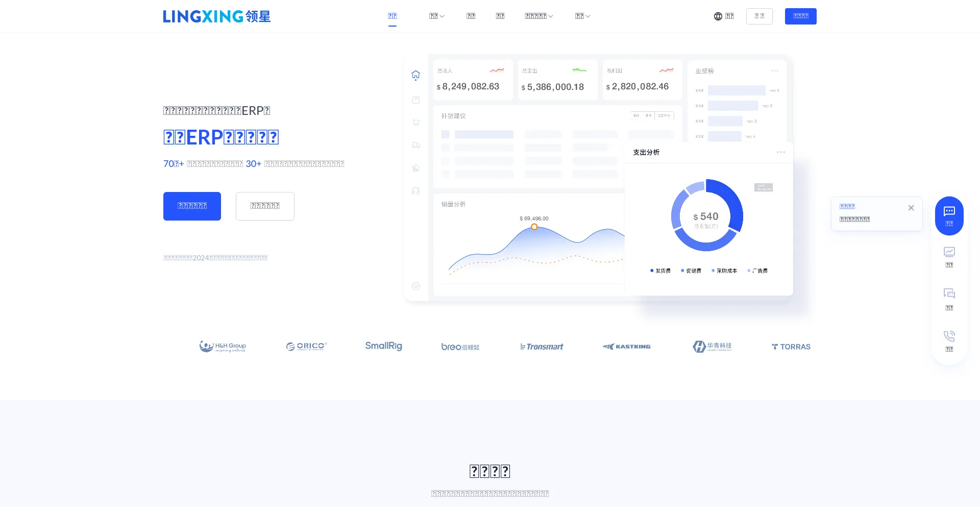Expand the second navigation menu dropdown
The height and width of the screenshot is (507, 980).
click(436, 16)
